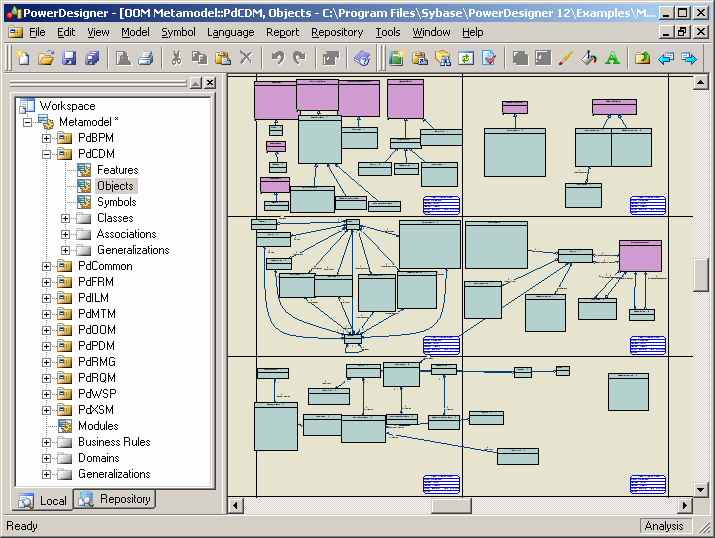This screenshot has width=715, height=538.
Task: Open the File menu
Action: click(x=37, y=32)
